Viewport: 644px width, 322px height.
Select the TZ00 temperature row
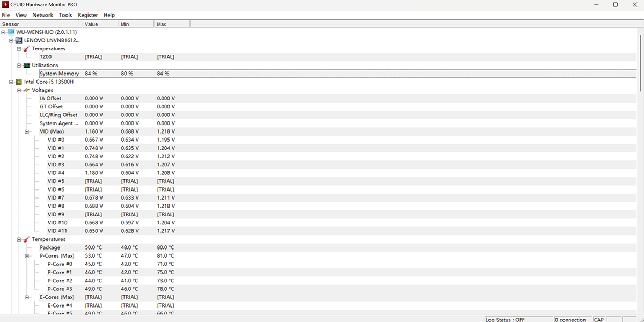[338, 57]
